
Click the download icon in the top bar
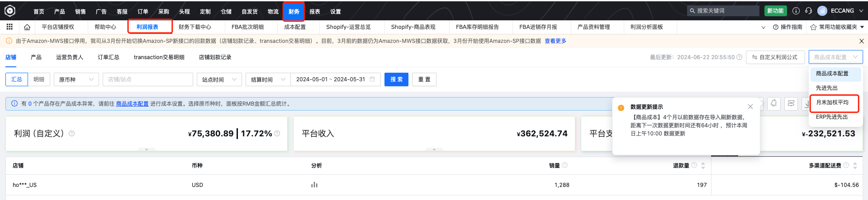click(796, 11)
